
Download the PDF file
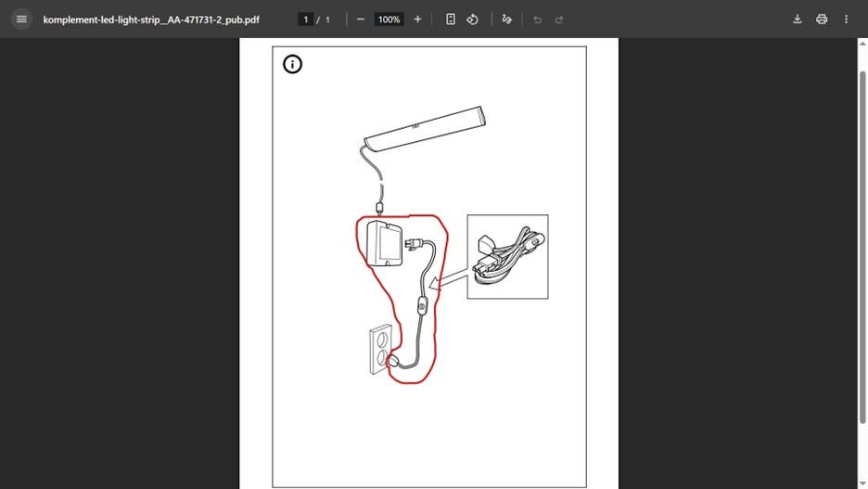(798, 19)
